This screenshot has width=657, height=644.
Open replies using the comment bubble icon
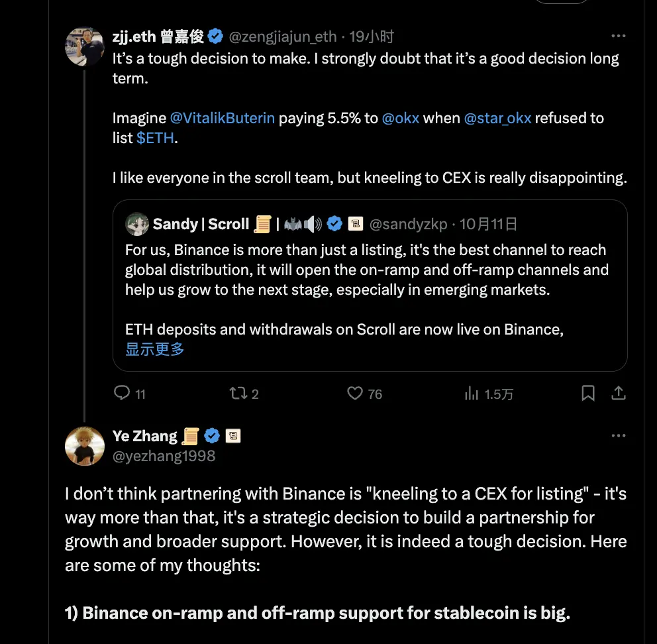tap(123, 394)
